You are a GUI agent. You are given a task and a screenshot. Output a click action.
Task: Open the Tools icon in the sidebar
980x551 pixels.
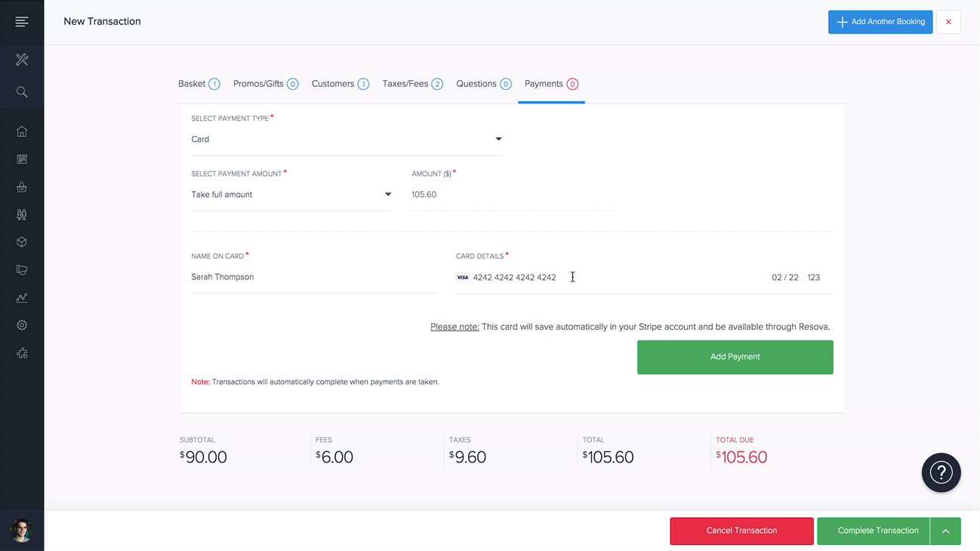click(22, 59)
